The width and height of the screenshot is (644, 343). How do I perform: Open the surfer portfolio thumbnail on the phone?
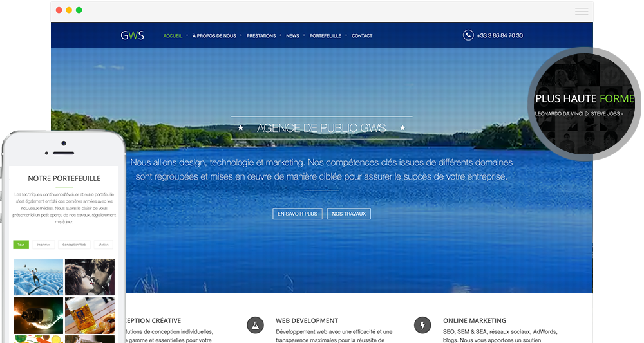[38, 277]
